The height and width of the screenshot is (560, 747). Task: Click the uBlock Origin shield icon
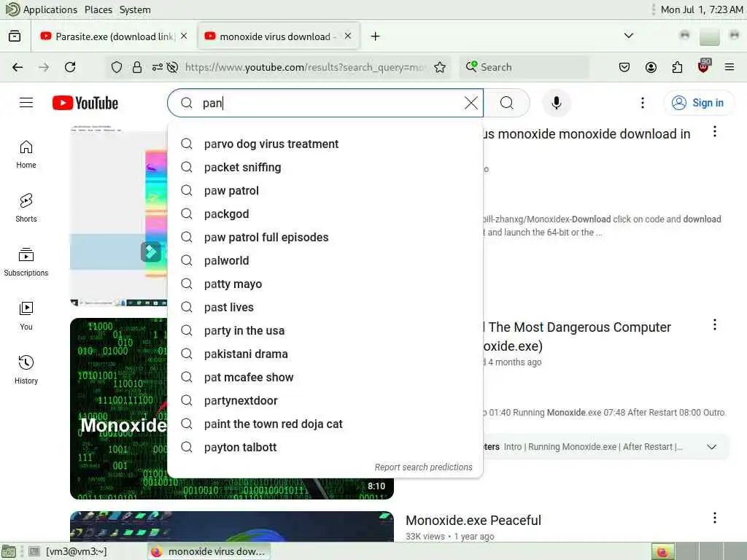coord(704,66)
